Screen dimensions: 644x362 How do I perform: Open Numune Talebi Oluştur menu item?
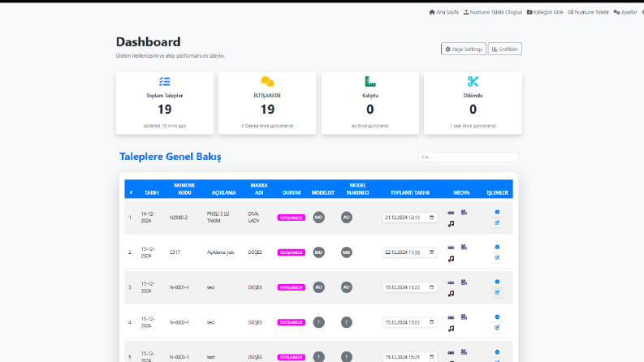point(492,12)
